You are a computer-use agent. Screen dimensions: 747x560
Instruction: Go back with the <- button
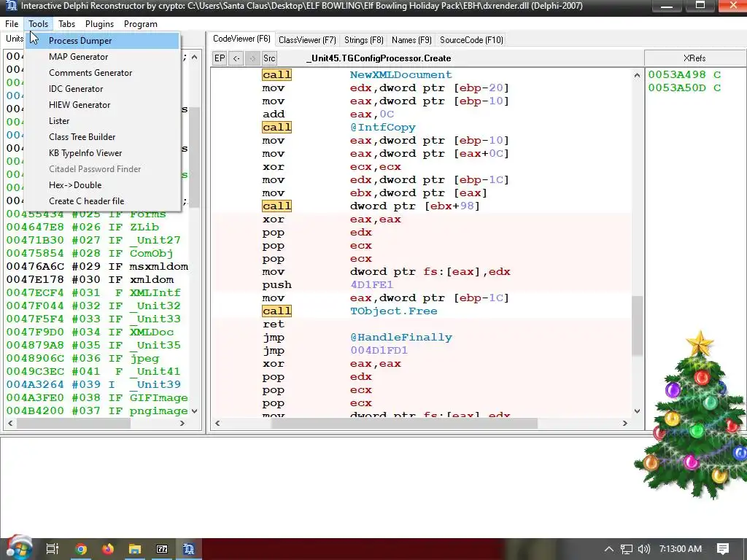pyautogui.click(x=236, y=58)
